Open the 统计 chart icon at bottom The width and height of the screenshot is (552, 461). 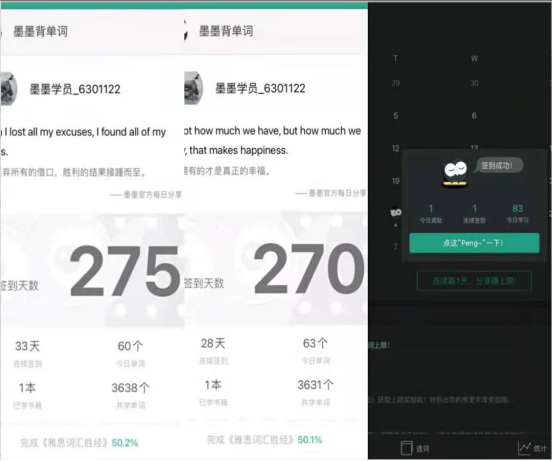[x=524, y=448]
